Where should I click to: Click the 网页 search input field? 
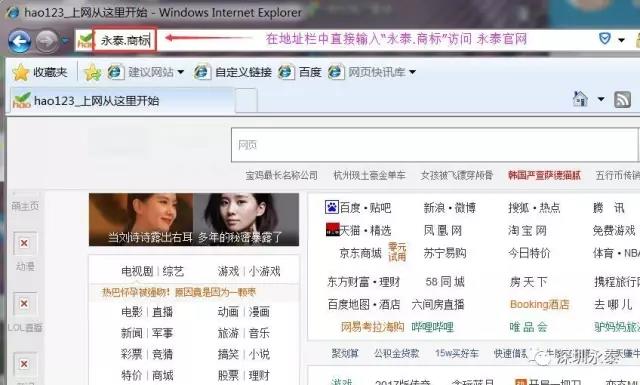[x=434, y=145]
